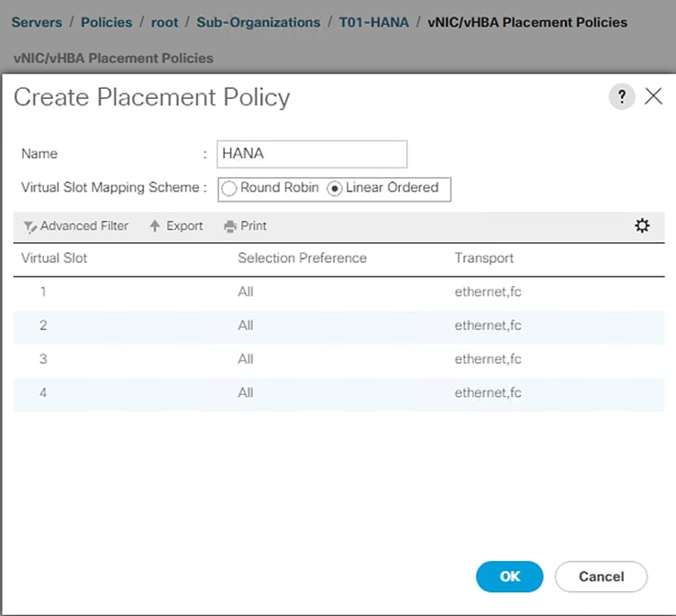
Task: Sort by Selection Preference column header
Action: [302, 258]
